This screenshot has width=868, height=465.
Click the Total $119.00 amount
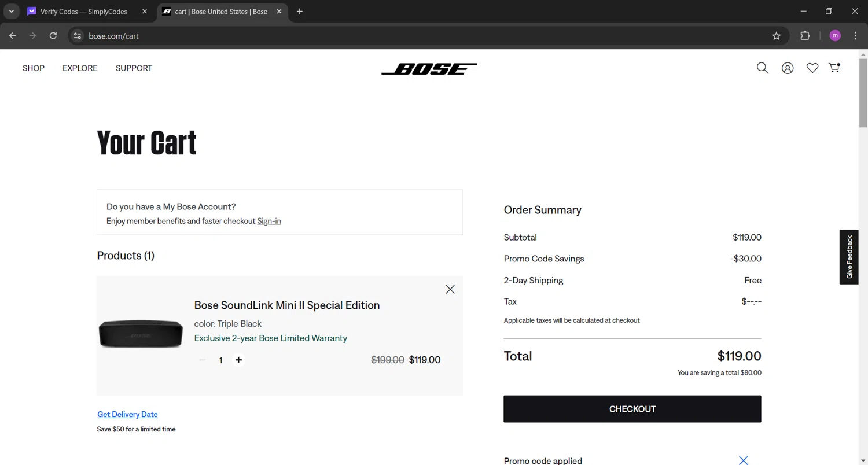click(740, 356)
